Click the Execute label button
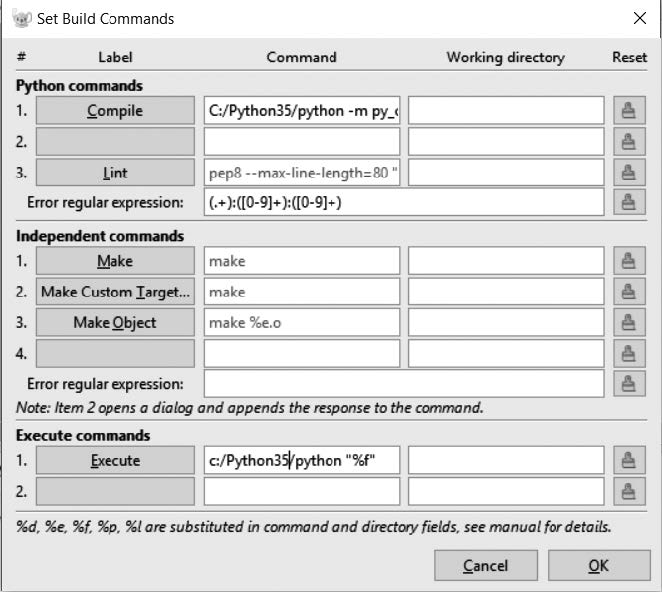 pos(115,460)
